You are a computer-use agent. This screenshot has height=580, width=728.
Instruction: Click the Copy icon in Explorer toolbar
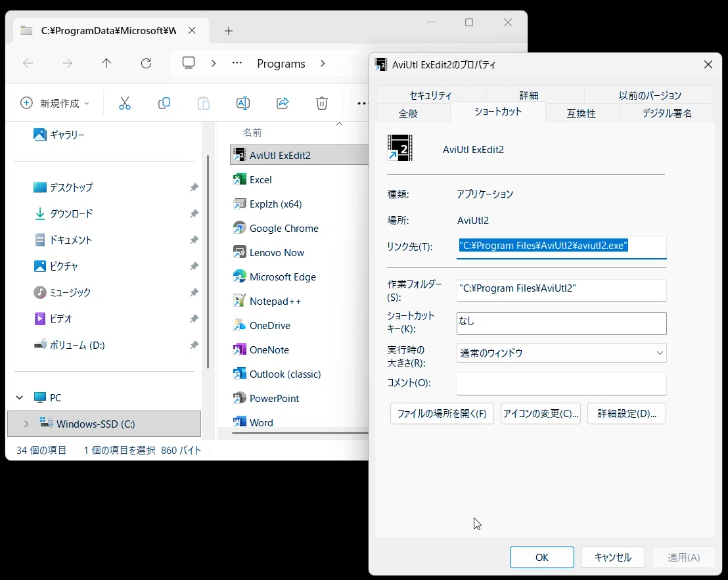point(164,103)
